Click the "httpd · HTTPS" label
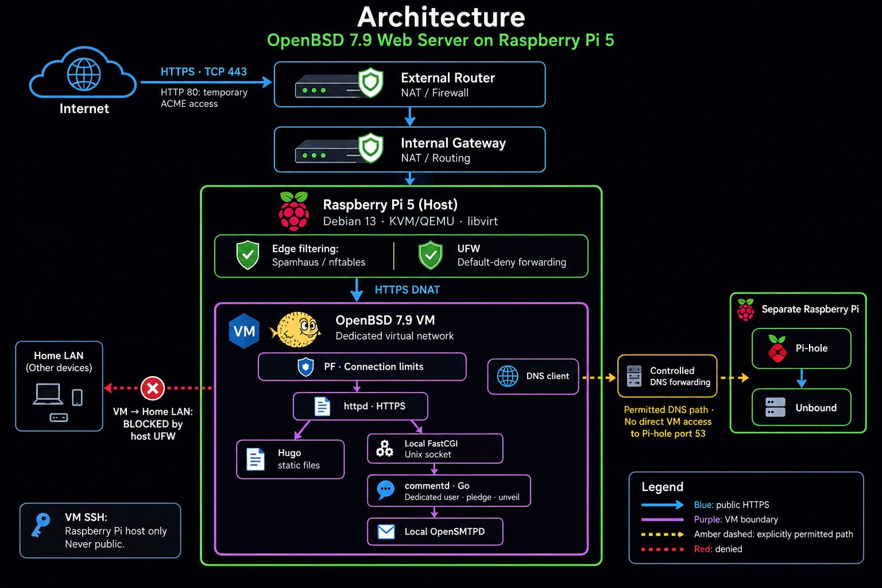Image resolution: width=882 pixels, height=588 pixels. (x=374, y=407)
